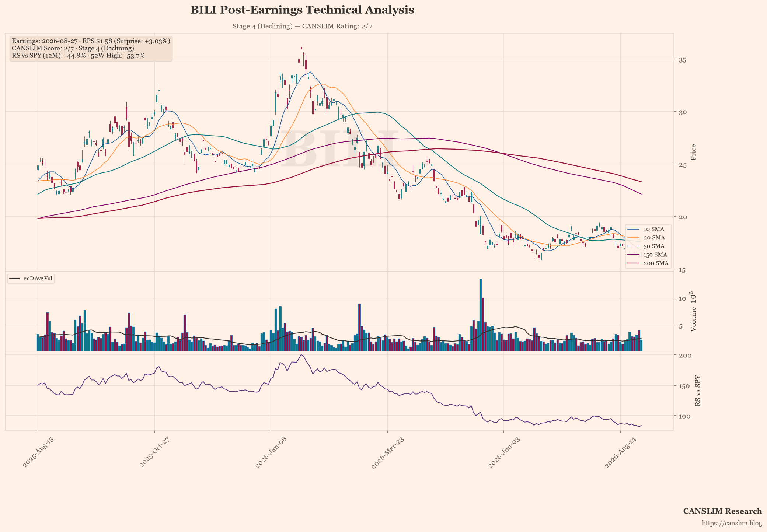Click the volume axis tick '10'
This screenshot has height=532, width=767.
tap(682, 298)
